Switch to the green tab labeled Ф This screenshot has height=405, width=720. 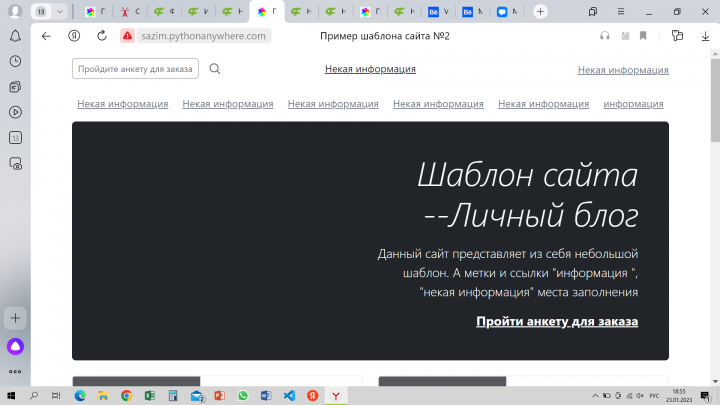[x=164, y=12]
